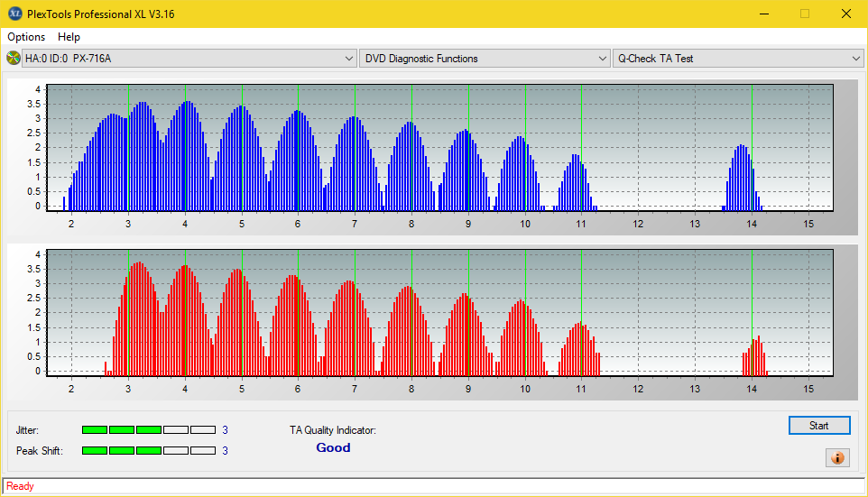Screen dimensions: 868x497
Task: Click the TA Quality Indicator label
Action: coord(333,430)
